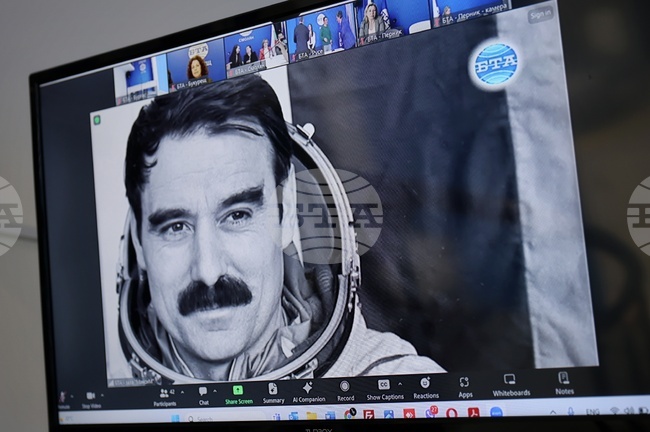Expand the caret beside Show Captions
The height and width of the screenshot is (432, 650).
[x=399, y=384]
